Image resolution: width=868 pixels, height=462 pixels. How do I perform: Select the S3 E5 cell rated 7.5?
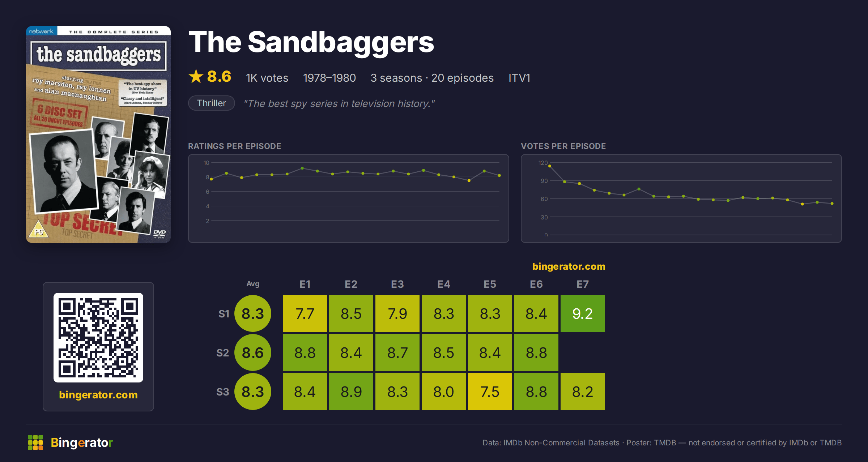(490, 392)
